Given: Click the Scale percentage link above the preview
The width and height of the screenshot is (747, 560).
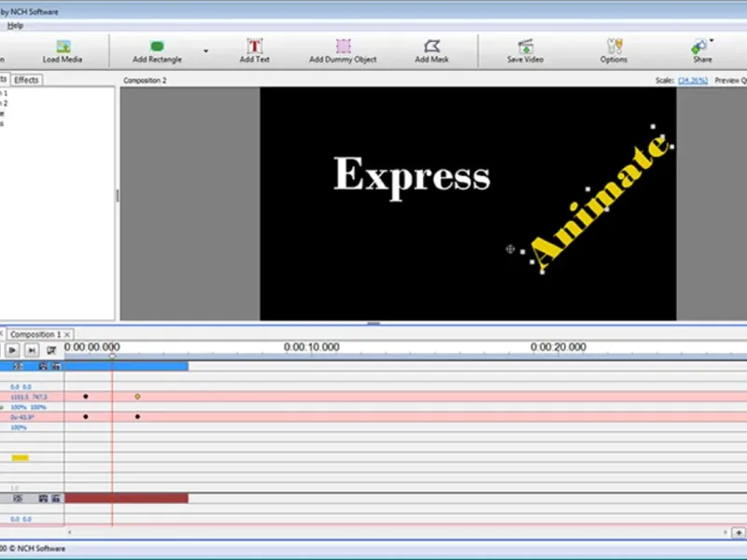Looking at the screenshot, I should [x=693, y=80].
